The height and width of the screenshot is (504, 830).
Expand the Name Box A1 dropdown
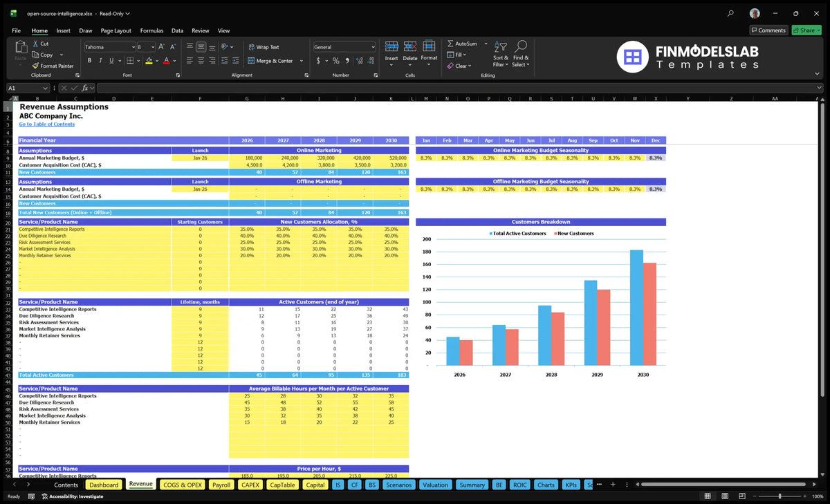46,88
